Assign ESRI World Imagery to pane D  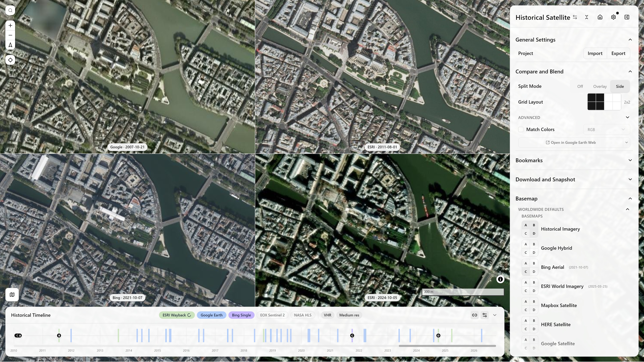tap(534, 291)
